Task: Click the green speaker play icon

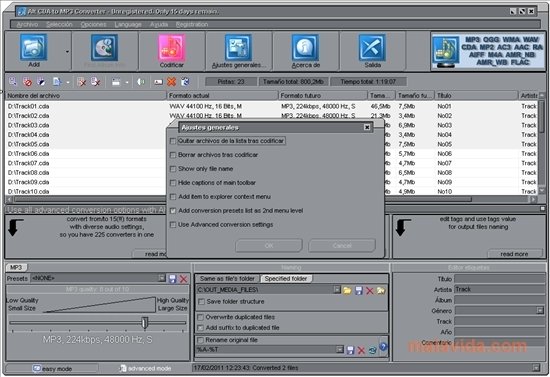Action: (141, 82)
